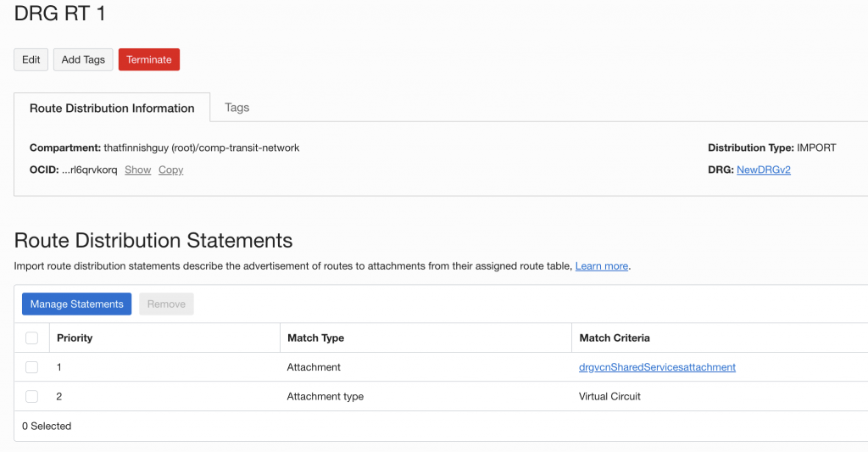Select the 'Attachment type' cell
This screenshot has width=868, height=452.
pos(325,397)
